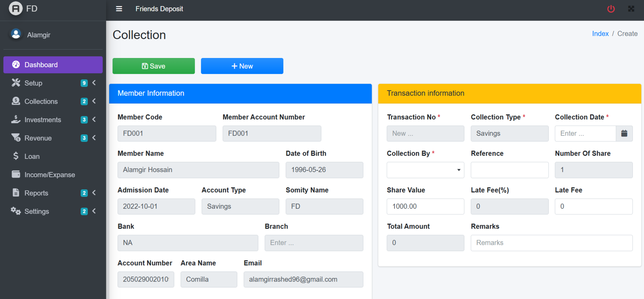Open the Collection By dropdown
The image size is (644, 299).
click(425, 170)
